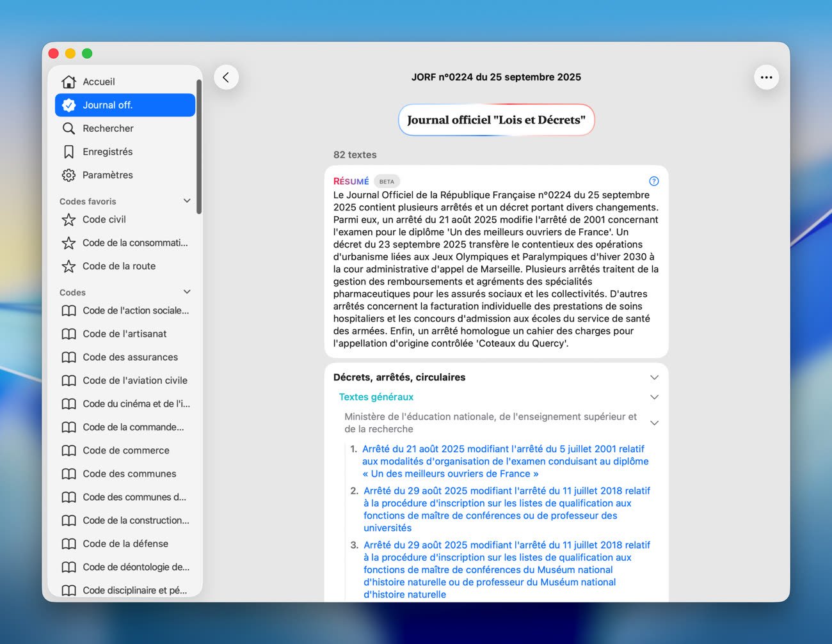Open Enregistrés in the sidebar
Screen dimensions: 832x644
pos(125,152)
